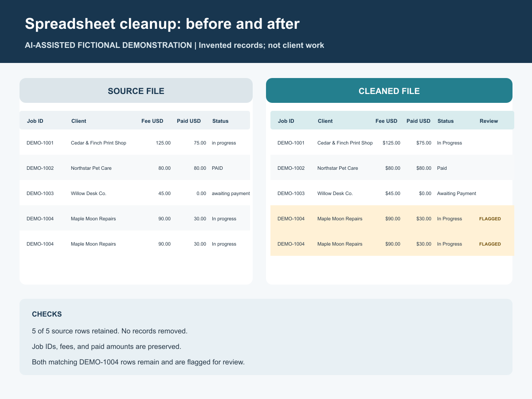This screenshot has height=399, width=532.
Task: Click the Status column header in Source File
Action: pyautogui.click(x=220, y=121)
